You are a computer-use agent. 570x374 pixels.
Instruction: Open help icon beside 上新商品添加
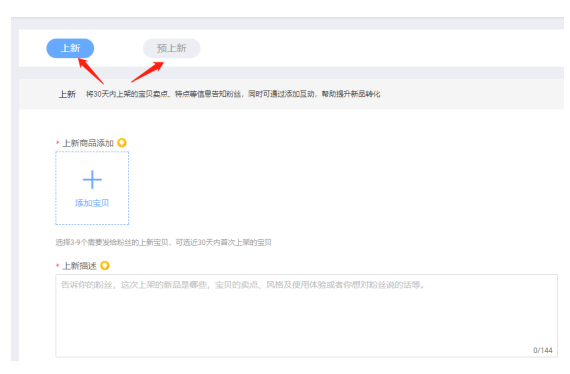pyautogui.click(x=122, y=142)
